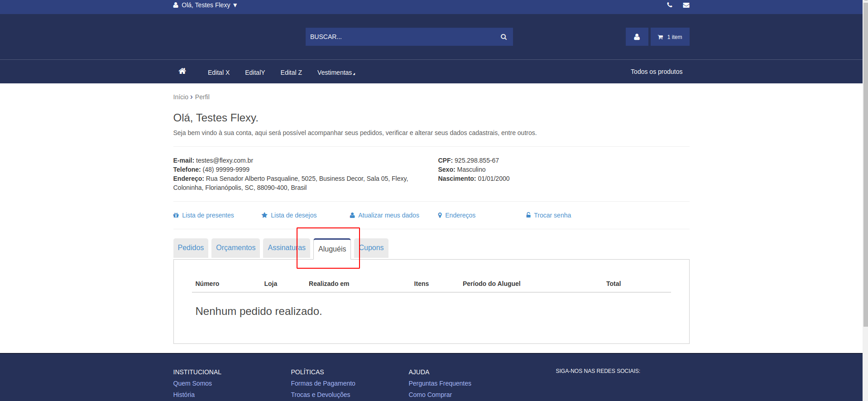Image resolution: width=868 pixels, height=401 pixels.
Task: Click the search magnifier icon
Action: click(504, 37)
